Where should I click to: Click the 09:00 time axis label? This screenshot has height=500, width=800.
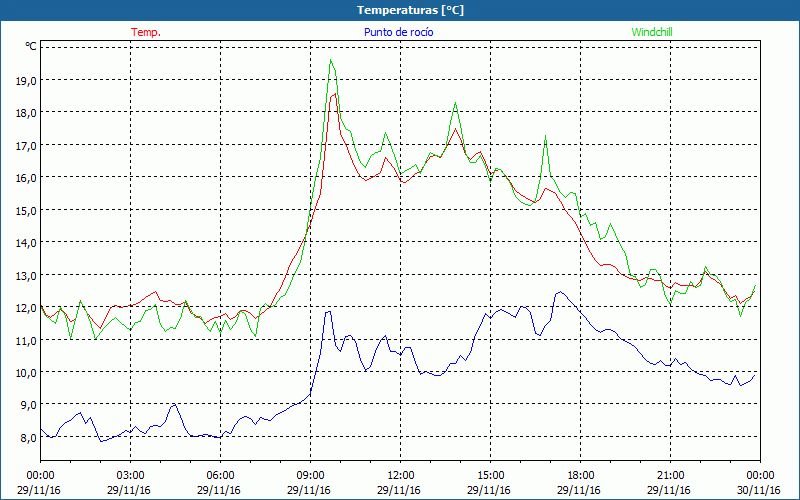point(310,476)
